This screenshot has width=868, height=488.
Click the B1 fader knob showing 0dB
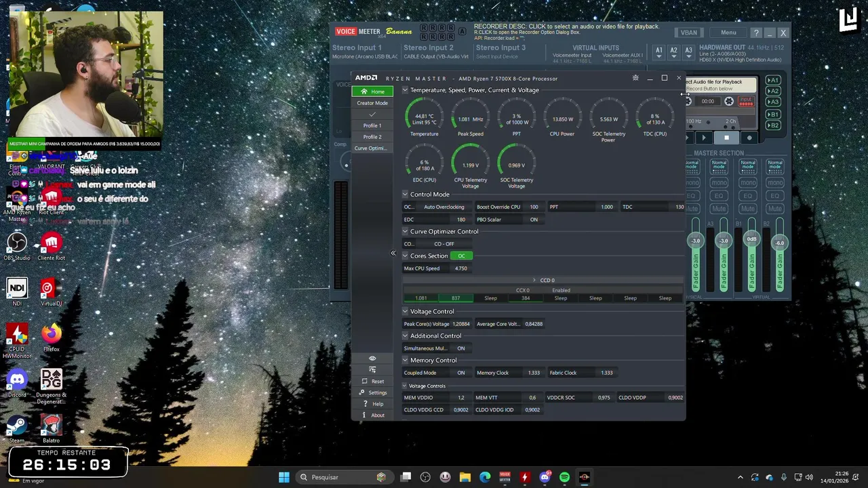pyautogui.click(x=751, y=239)
